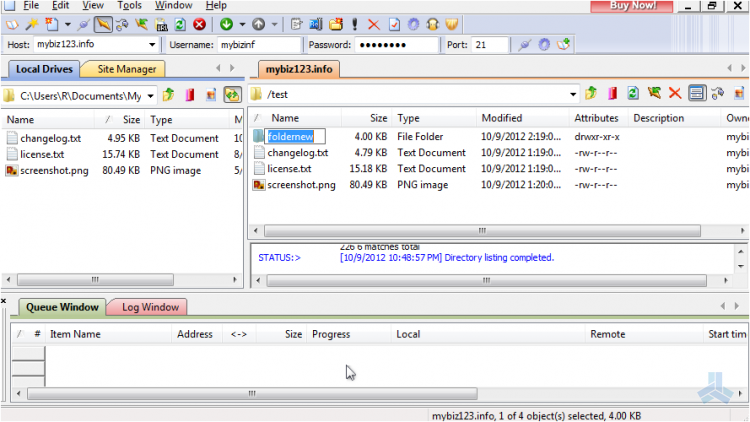Expand the remote /test path dropdown
Screen dimensions: 750x422
573,94
